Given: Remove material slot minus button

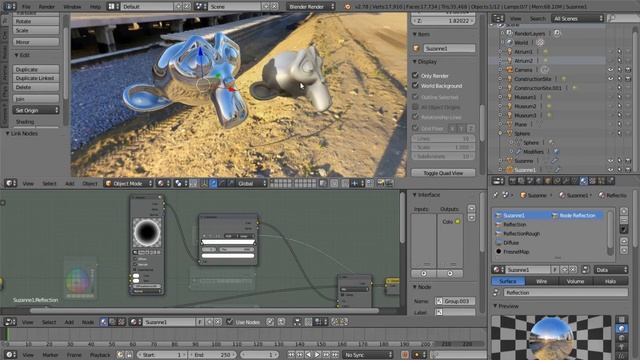Looking at the screenshot, I should click(x=624, y=220).
